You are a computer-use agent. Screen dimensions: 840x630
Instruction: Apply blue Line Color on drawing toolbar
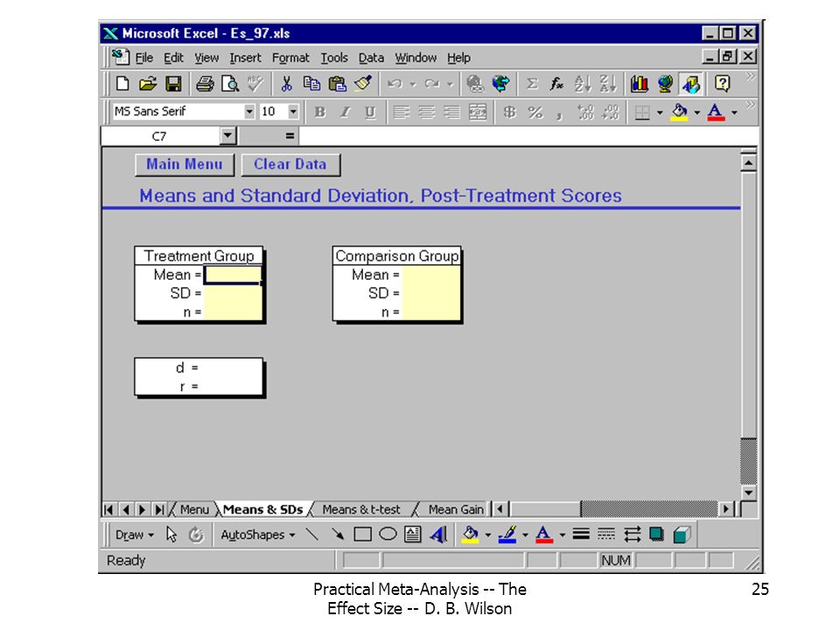pos(507,534)
